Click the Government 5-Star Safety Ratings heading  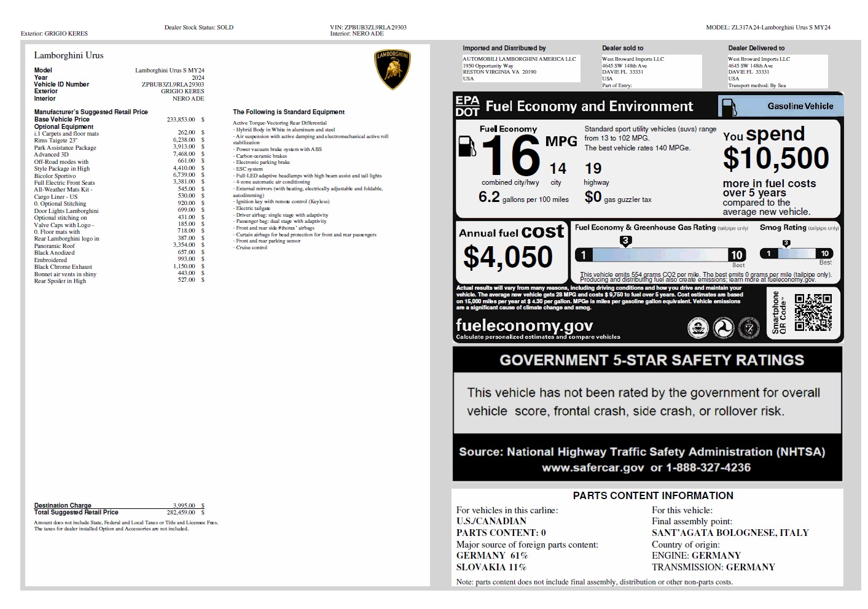651,360
